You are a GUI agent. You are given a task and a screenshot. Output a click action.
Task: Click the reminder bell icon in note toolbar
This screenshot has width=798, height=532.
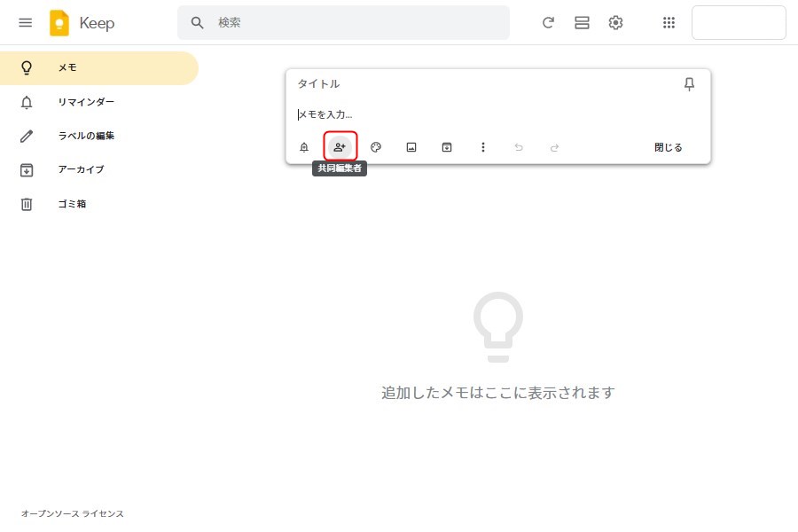(x=304, y=147)
